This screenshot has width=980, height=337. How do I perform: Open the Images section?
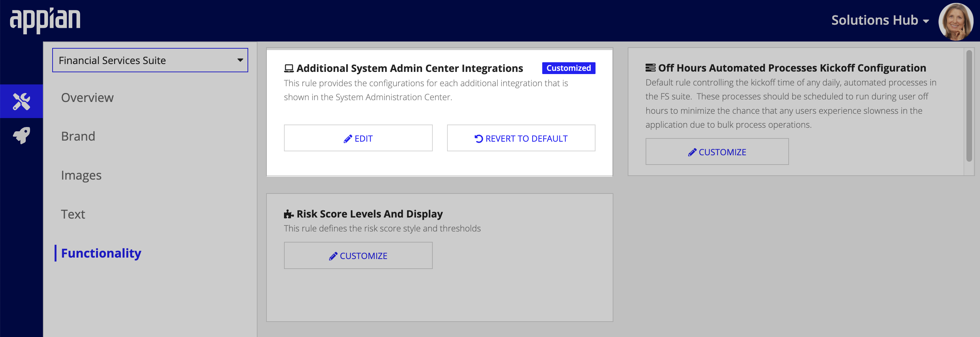point(81,175)
